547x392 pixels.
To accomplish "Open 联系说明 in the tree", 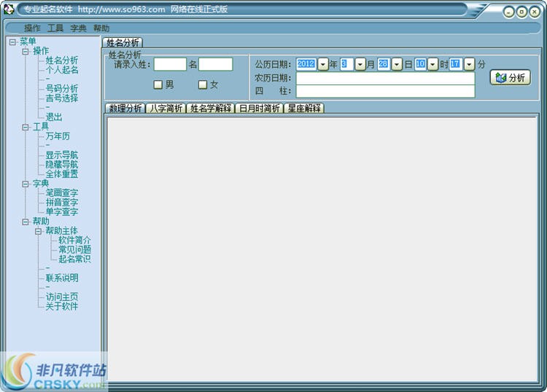I will pyautogui.click(x=62, y=278).
